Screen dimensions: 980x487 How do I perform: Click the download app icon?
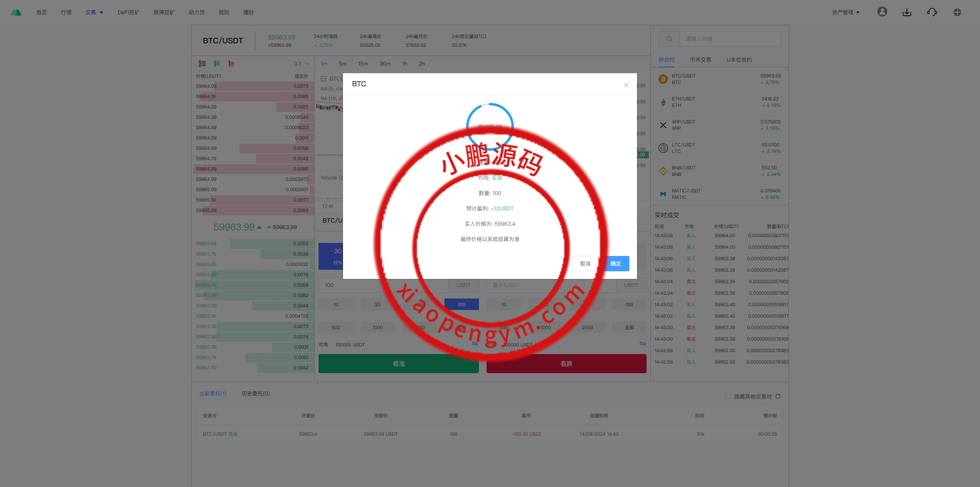(906, 12)
